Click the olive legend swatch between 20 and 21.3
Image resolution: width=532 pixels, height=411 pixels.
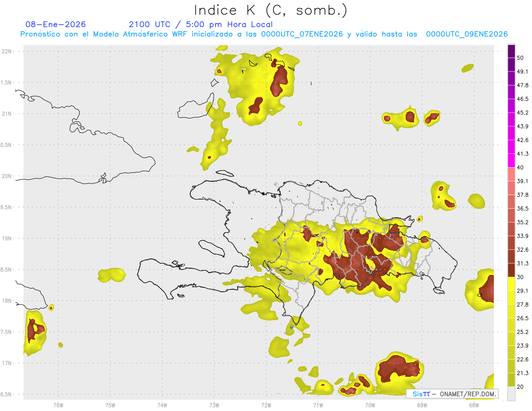coord(511,380)
